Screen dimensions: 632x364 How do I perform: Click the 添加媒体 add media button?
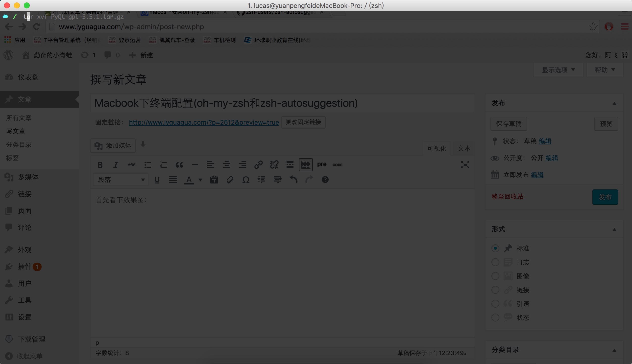113,145
